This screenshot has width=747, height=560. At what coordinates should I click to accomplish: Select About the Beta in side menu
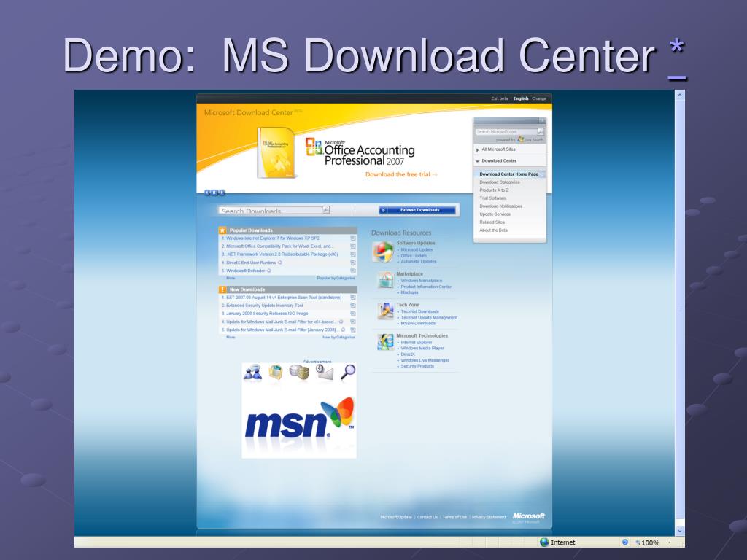click(x=494, y=230)
